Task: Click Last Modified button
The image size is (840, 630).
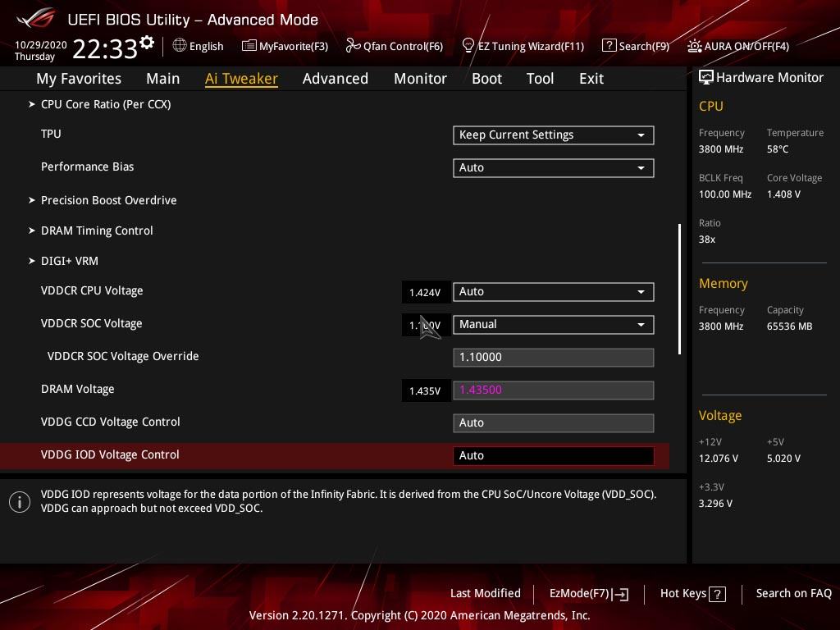Action: click(486, 594)
